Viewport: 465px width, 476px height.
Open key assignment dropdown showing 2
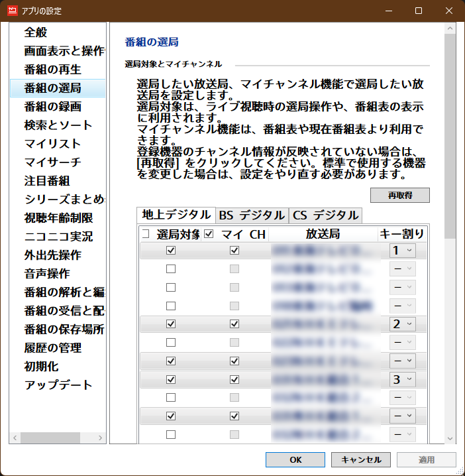point(401,324)
